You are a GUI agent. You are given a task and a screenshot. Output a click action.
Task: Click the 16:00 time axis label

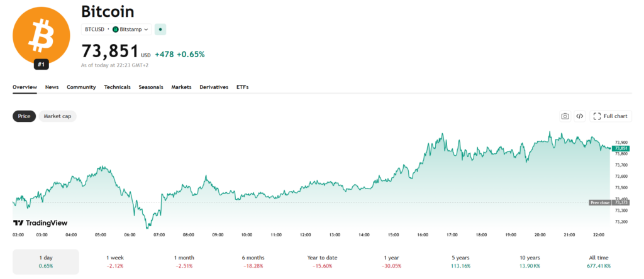423,235
